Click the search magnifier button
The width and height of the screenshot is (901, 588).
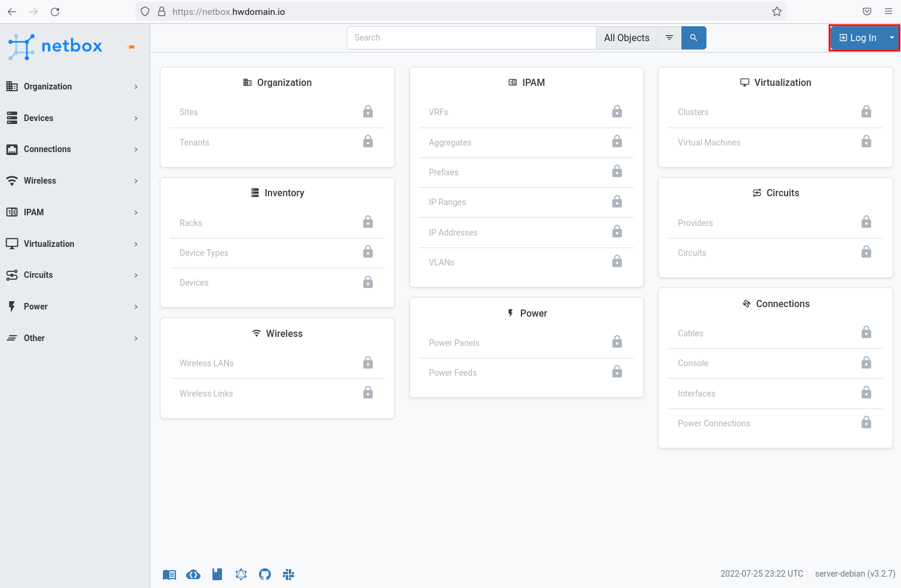(693, 38)
